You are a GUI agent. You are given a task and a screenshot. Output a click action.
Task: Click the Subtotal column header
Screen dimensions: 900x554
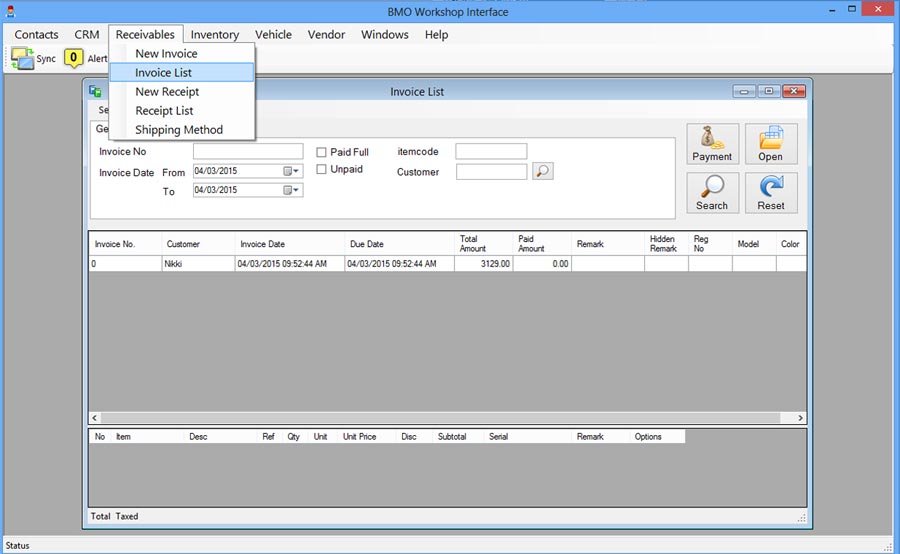[457, 437]
